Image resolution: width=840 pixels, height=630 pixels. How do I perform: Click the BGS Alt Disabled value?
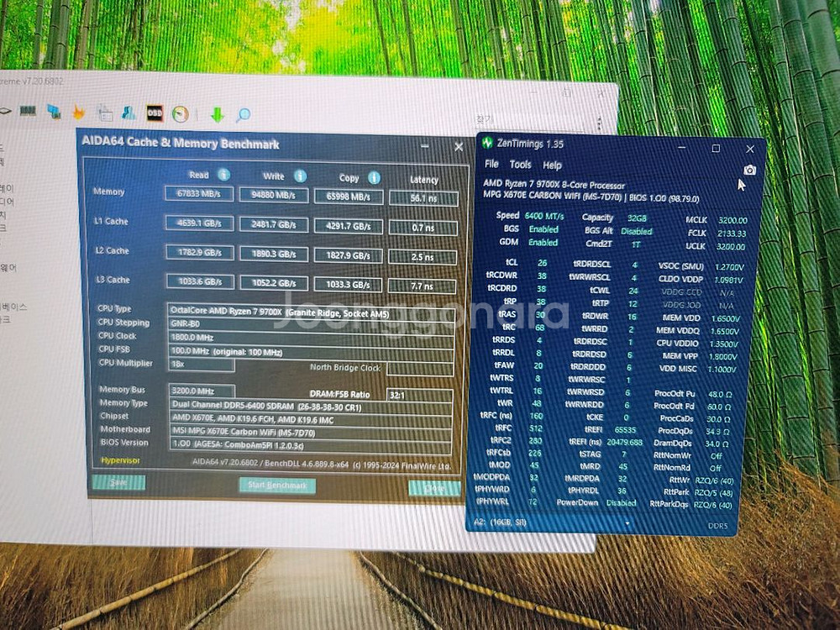point(637,232)
